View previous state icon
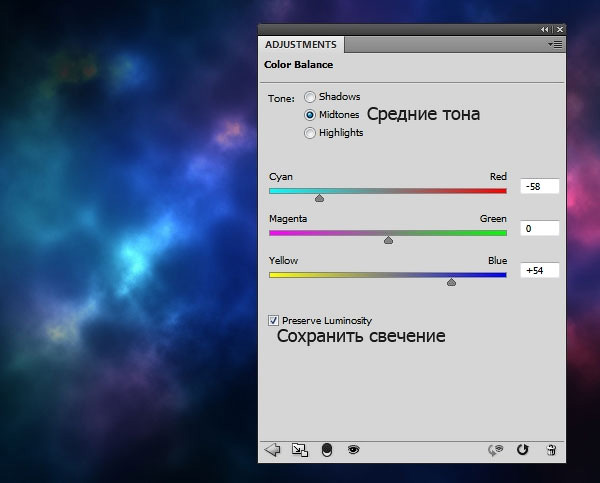 click(x=496, y=450)
